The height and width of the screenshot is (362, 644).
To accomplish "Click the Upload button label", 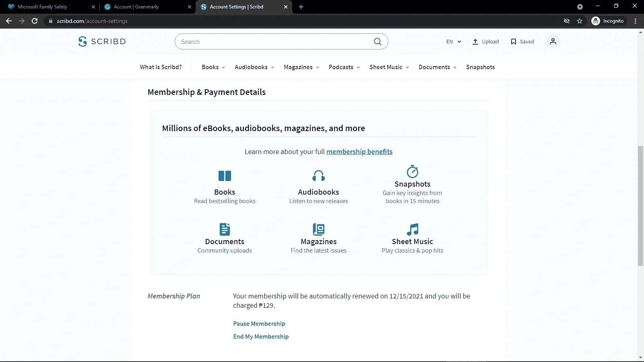I will click(490, 41).
